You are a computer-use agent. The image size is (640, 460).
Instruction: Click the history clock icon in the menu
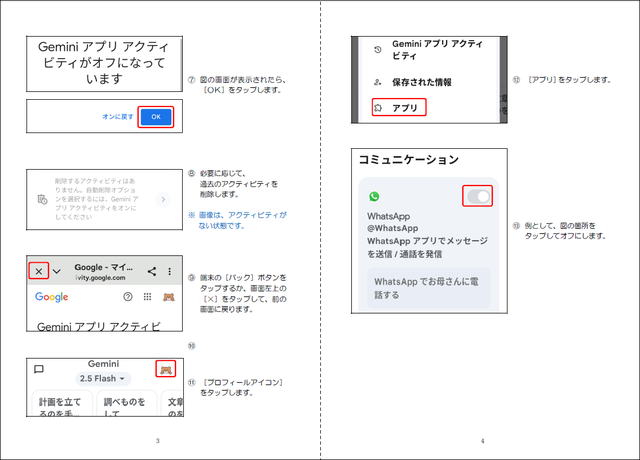coord(378,49)
